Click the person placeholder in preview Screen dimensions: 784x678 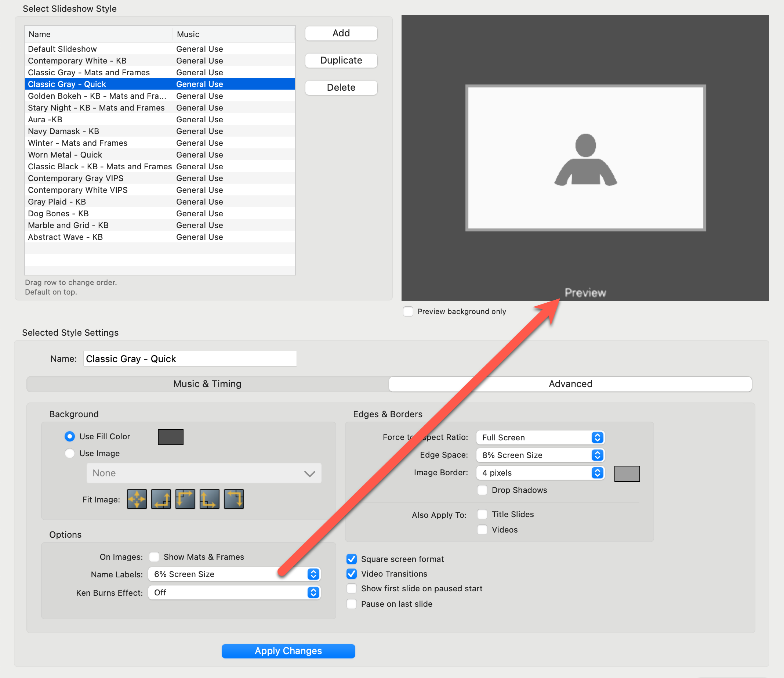click(585, 160)
